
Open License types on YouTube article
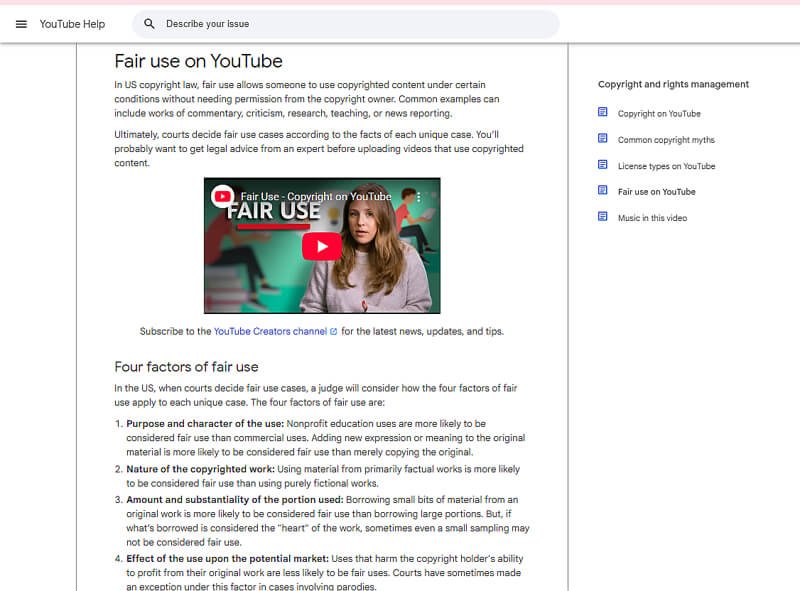click(666, 166)
